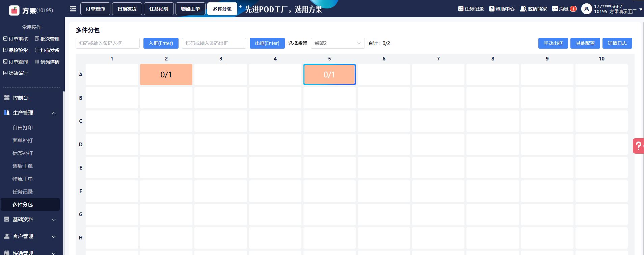Open the 订单审核 shortcut in 常用操作
The height and width of the screenshot is (255, 644).
click(16, 39)
